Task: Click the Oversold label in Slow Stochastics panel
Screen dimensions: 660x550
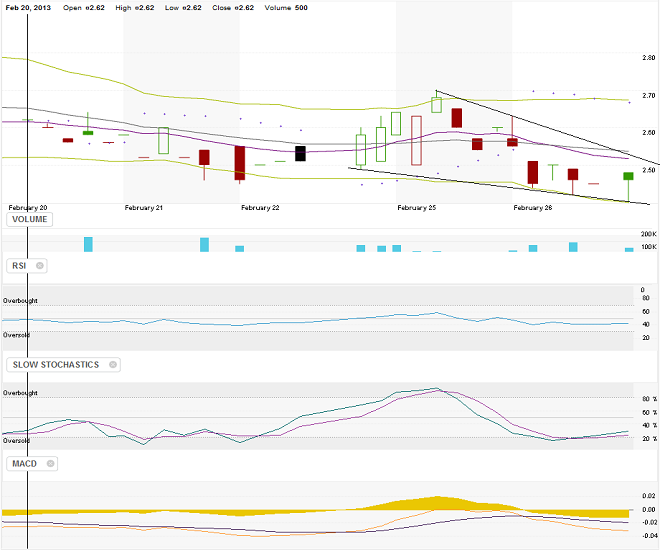Action: click(16, 440)
